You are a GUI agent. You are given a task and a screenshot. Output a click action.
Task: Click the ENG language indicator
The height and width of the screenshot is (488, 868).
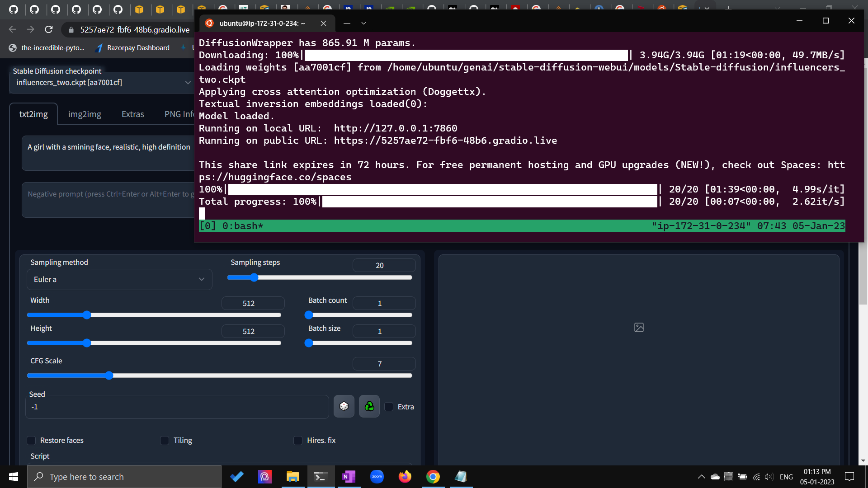click(786, 477)
